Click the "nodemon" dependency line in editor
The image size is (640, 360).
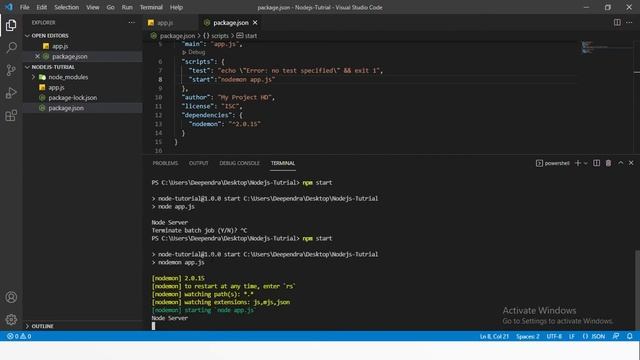point(224,124)
